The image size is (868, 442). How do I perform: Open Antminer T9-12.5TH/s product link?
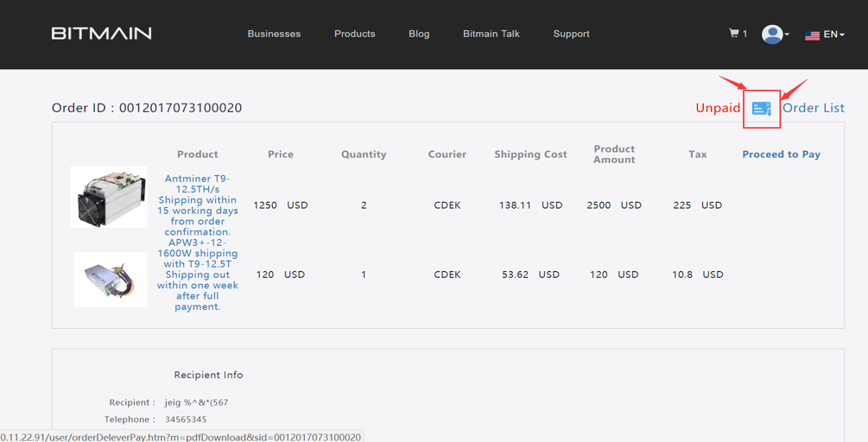click(x=198, y=205)
